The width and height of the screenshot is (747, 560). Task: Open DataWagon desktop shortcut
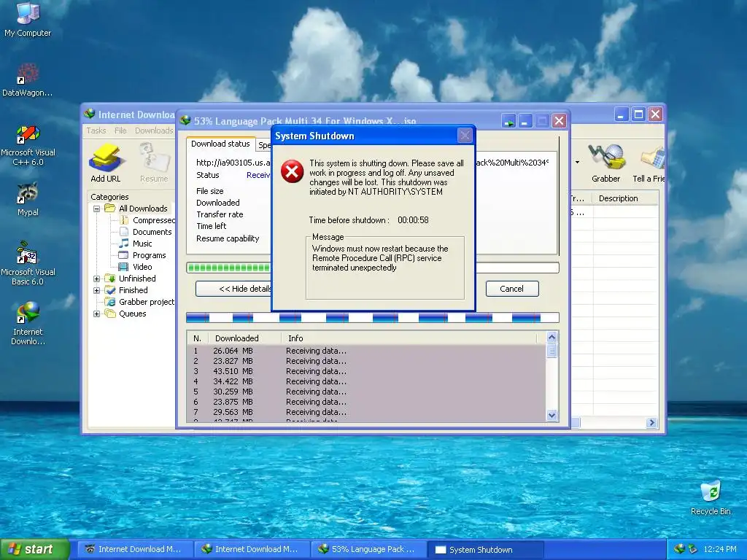pyautogui.click(x=27, y=79)
